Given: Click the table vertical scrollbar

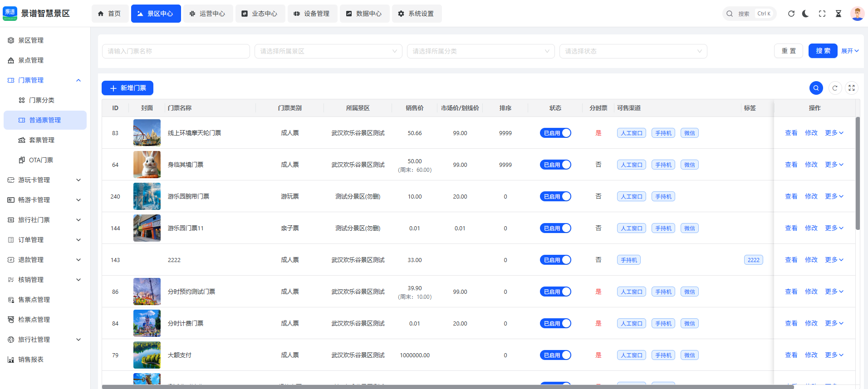Looking at the screenshot, I should pos(858,174).
